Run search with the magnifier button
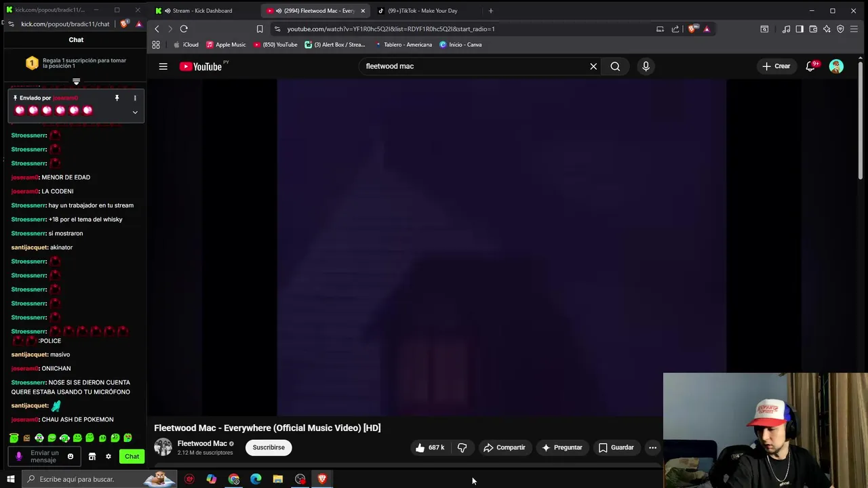 (615, 66)
